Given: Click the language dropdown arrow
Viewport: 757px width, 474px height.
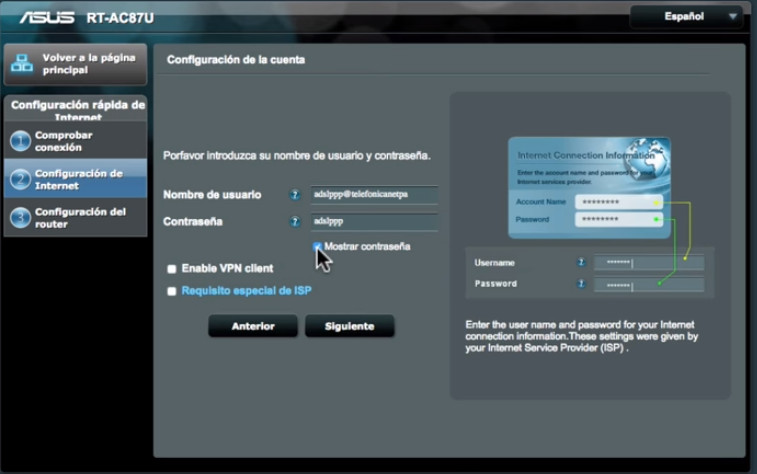Looking at the screenshot, I should pyautogui.click(x=733, y=16).
